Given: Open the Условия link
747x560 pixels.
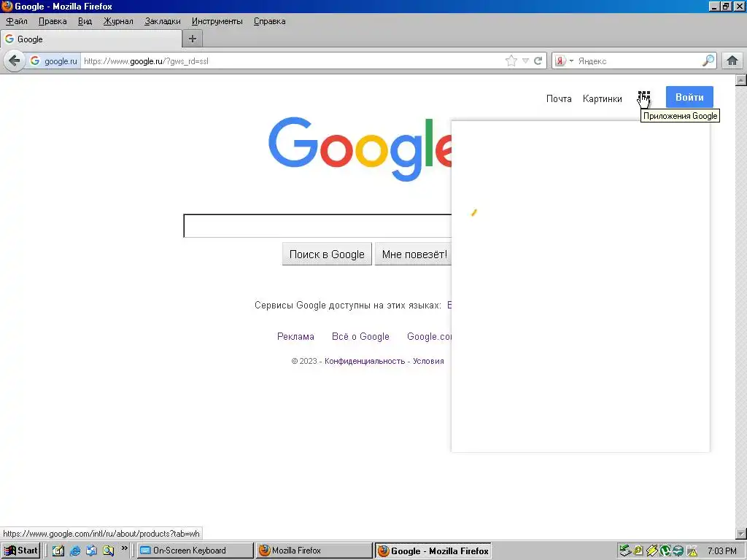Looking at the screenshot, I should (428, 361).
